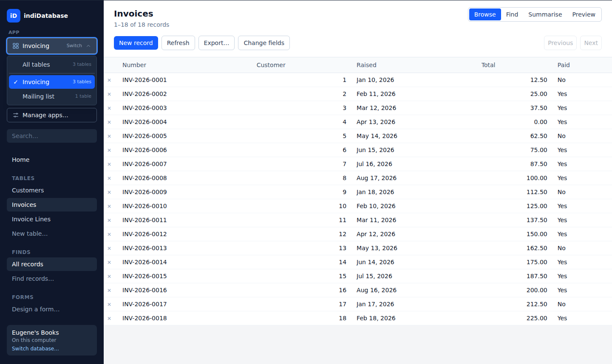Select the checked Invoicing app option

click(x=52, y=82)
